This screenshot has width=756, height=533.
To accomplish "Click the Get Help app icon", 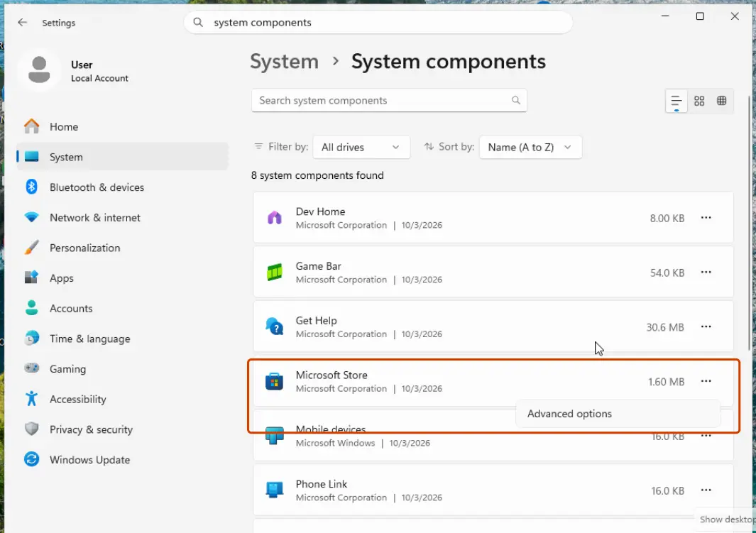I will pos(274,326).
